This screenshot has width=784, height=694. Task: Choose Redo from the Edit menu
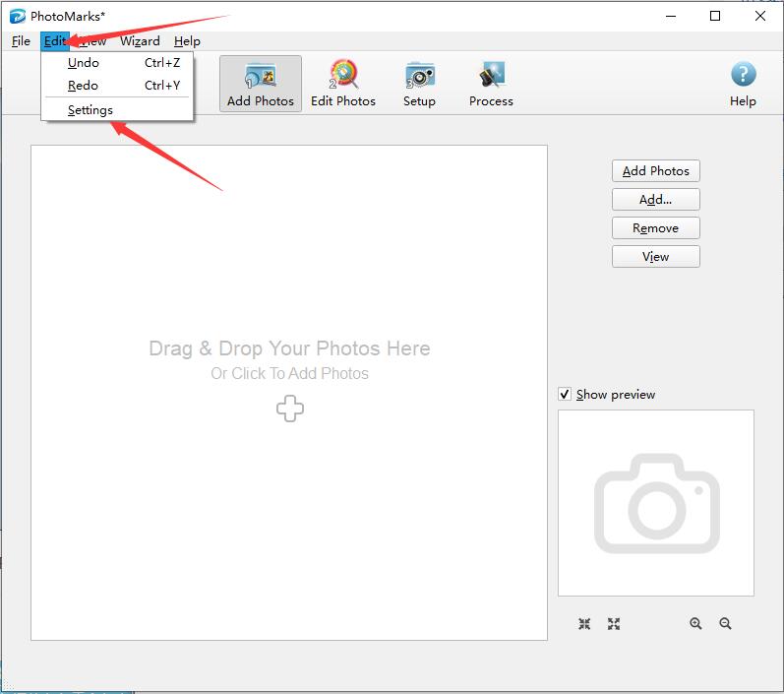[117, 86]
